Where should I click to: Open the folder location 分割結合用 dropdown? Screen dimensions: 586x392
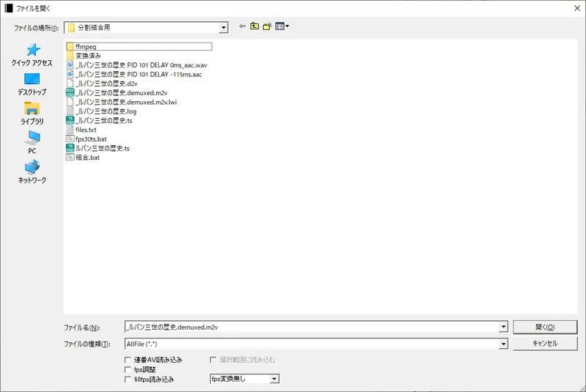(x=223, y=28)
